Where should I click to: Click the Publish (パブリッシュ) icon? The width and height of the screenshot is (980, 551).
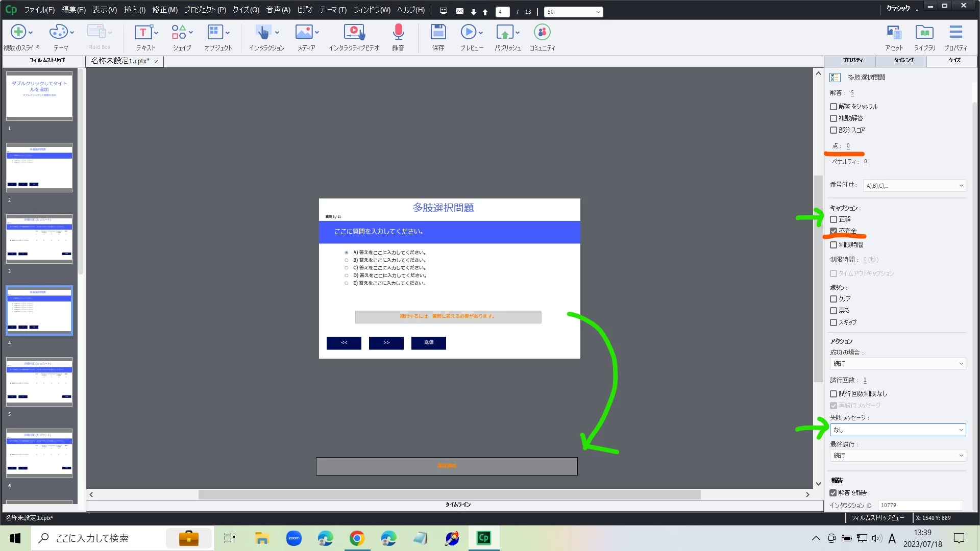505,33
